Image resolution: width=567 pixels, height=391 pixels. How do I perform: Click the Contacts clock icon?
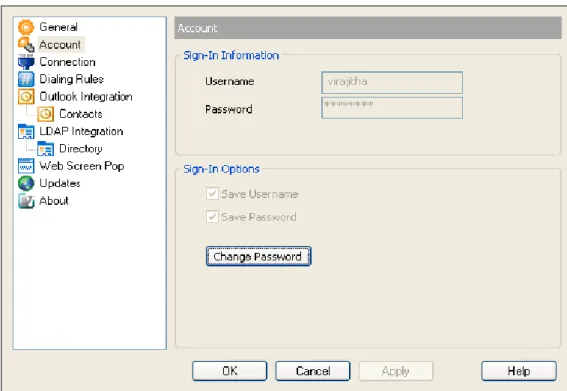pos(46,114)
